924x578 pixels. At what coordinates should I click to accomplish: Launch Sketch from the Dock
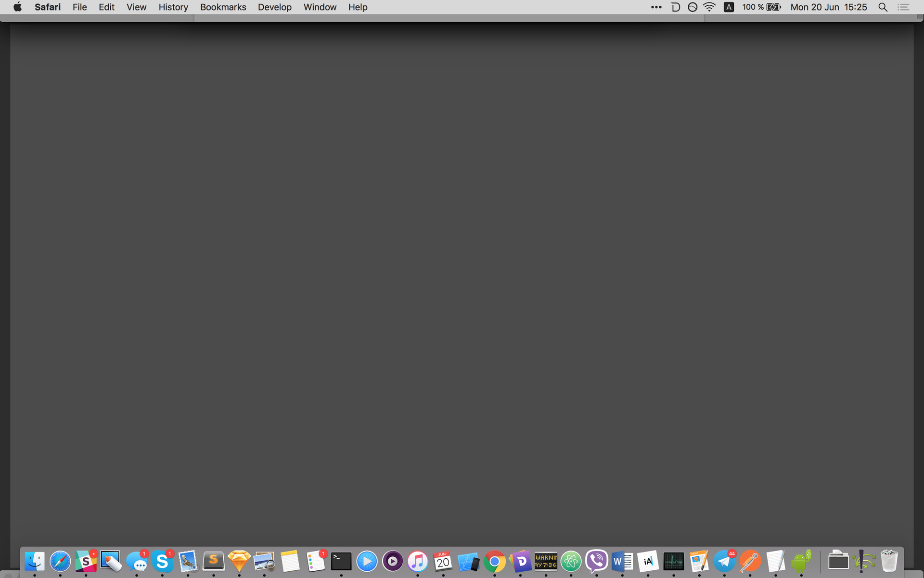239,561
